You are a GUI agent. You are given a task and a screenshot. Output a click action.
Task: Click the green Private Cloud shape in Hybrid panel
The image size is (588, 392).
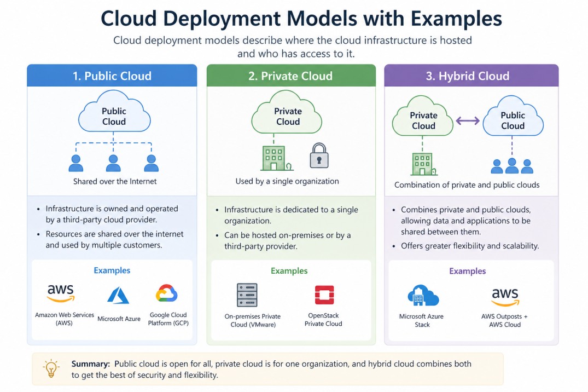[x=423, y=116]
